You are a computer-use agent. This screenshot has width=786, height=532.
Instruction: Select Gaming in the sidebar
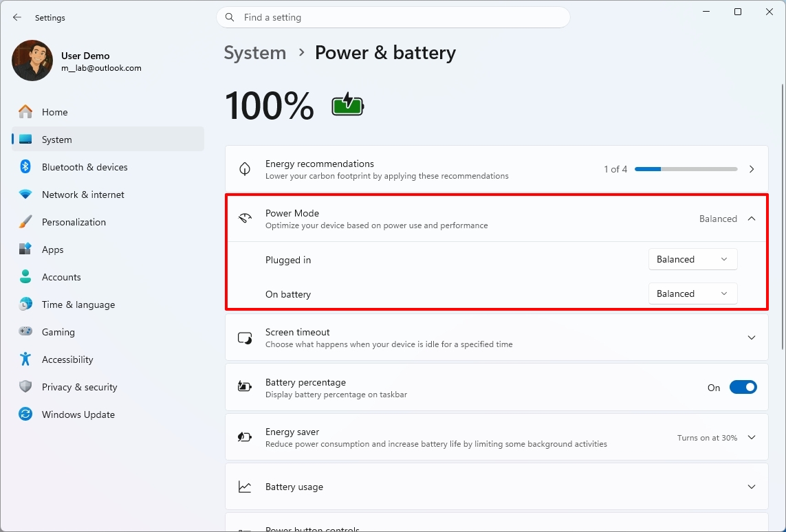point(108,331)
